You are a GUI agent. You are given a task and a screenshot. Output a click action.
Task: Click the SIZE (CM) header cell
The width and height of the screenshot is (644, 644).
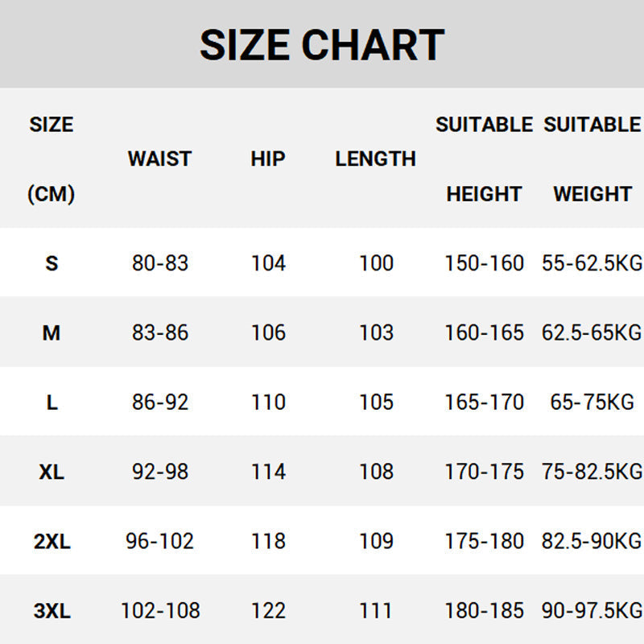[52, 159]
